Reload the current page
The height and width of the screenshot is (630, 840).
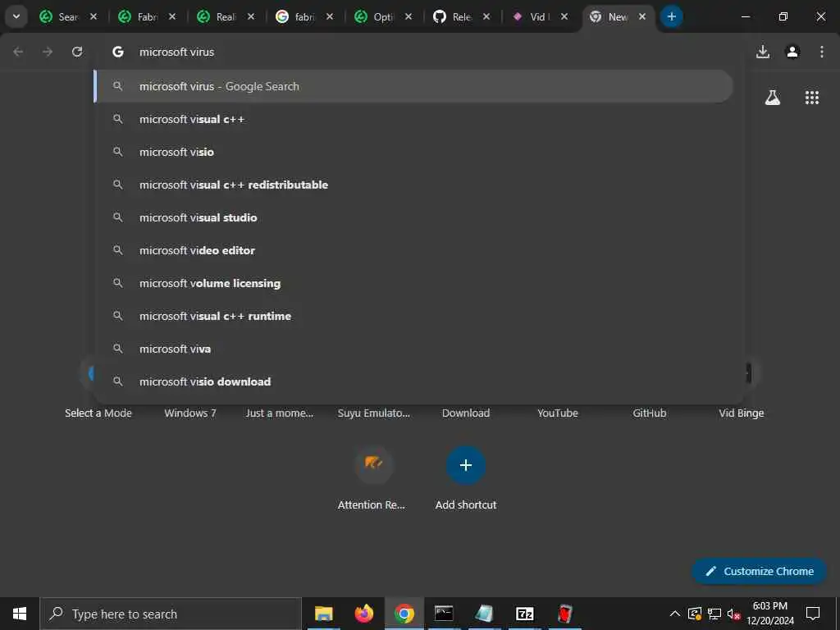[77, 52]
